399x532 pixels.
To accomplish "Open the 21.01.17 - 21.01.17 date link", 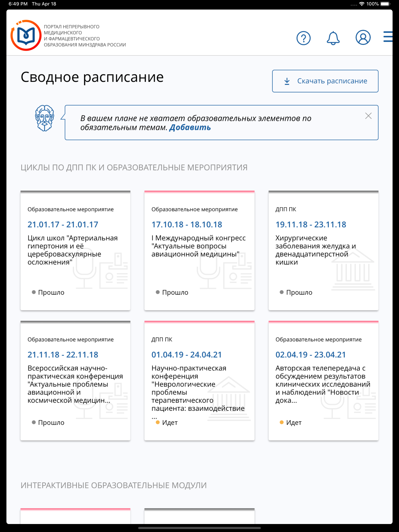I will pyautogui.click(x=63, y=224).
